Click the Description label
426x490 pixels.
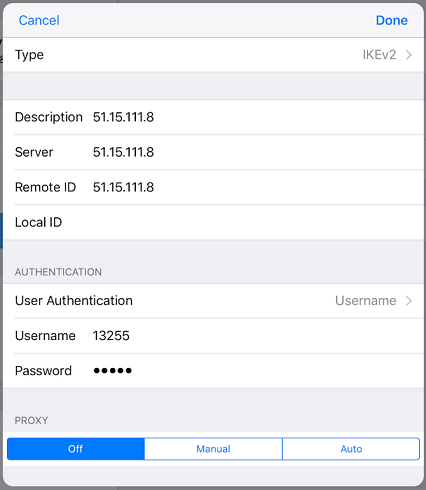[49, 117]
